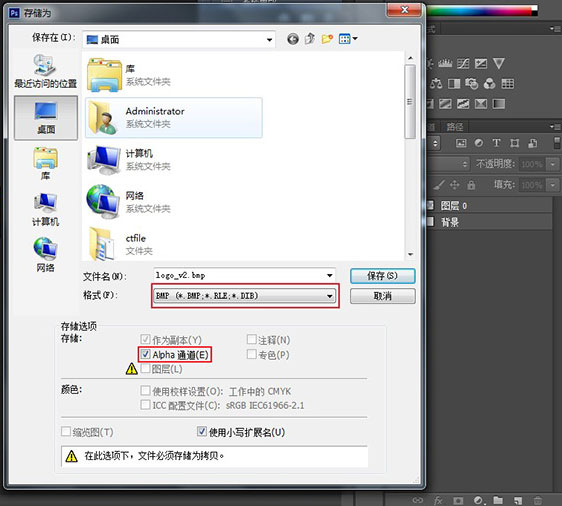
Task: Filter layers by pixel layer icon
Action: pos(461,143)
